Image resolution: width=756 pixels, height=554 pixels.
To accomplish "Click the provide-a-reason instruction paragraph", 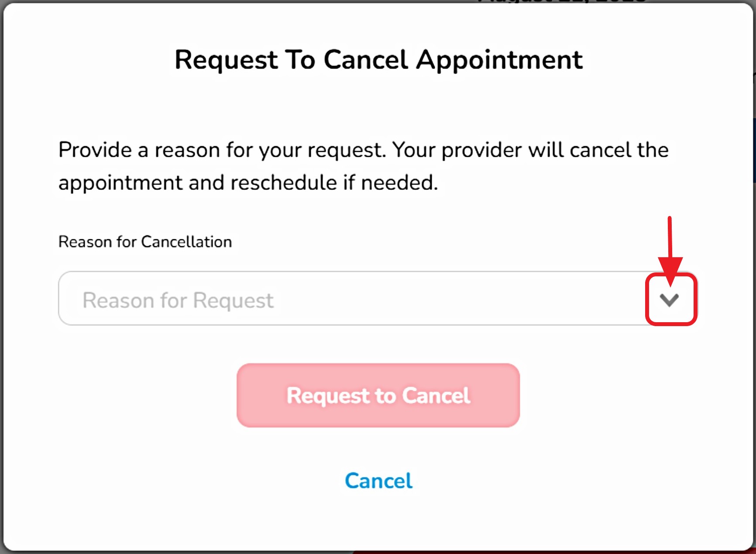I will click(x=363, y=166).
